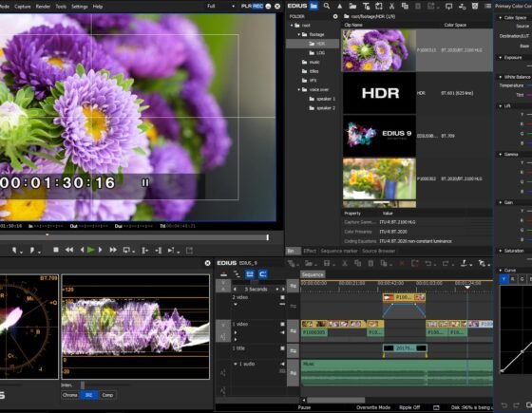Toggle the lock square on 1 video track
The height and width of the screenshot is (413, 532).
(x=282, y=324)
